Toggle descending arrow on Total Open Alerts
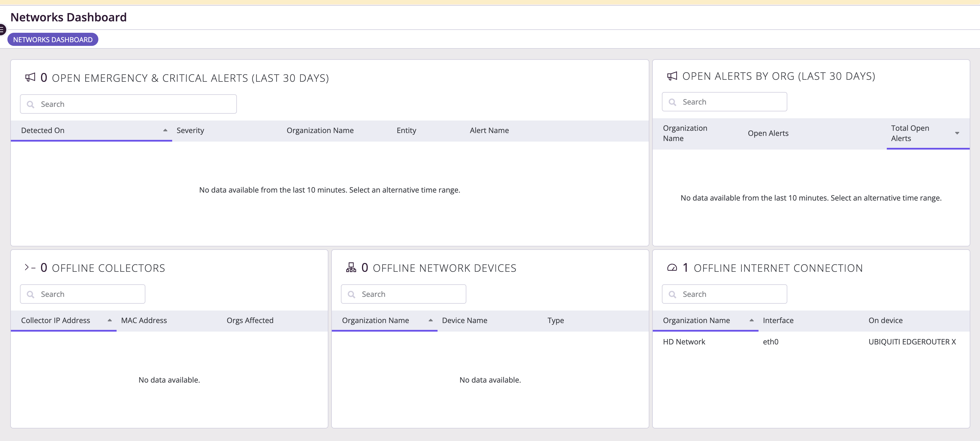Viewport: 980px width, 441px height. tap(957, 133)
